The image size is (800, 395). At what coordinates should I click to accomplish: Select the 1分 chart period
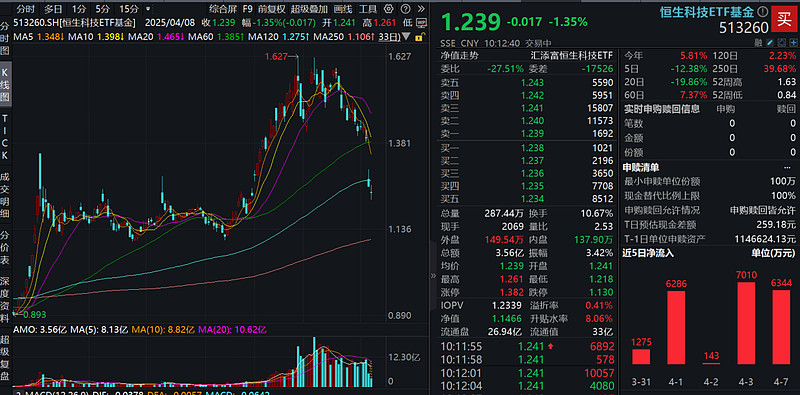tap(79, 9)
